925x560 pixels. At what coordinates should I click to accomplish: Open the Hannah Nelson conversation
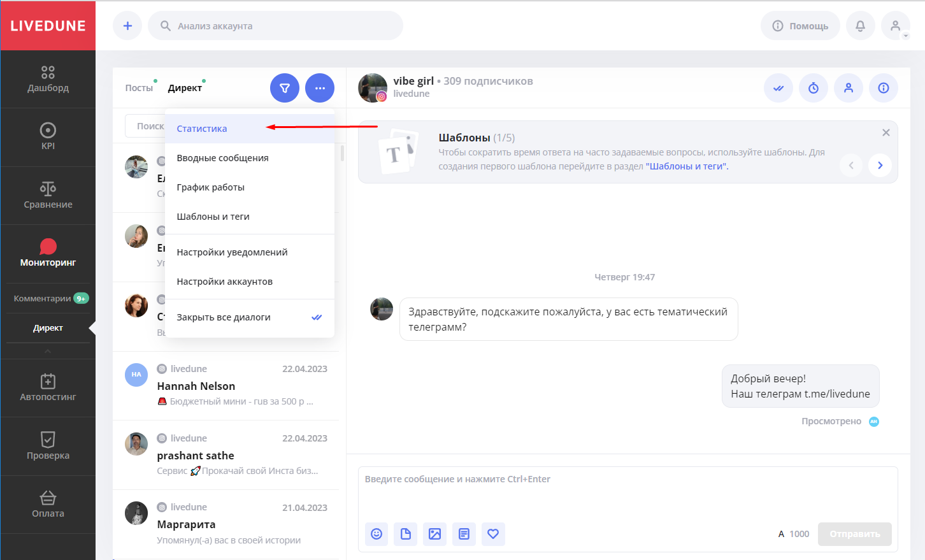click(226, 385)
